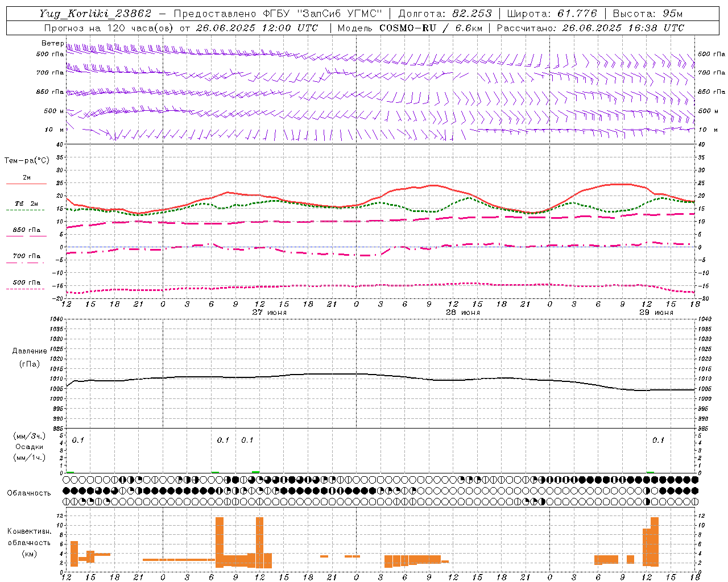Click the (гПа) unit label under Давление
Viewport: 728px width, 582px height.
pos(30,364)
